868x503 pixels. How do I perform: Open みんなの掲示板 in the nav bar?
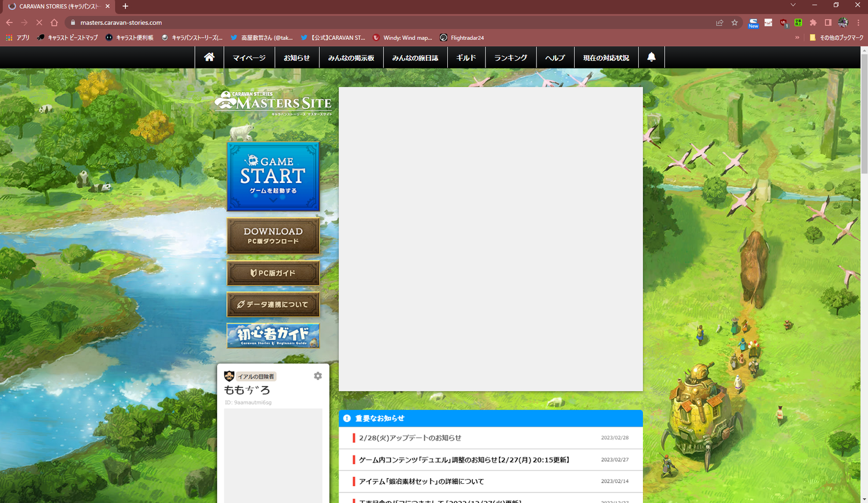pos(351,58)
